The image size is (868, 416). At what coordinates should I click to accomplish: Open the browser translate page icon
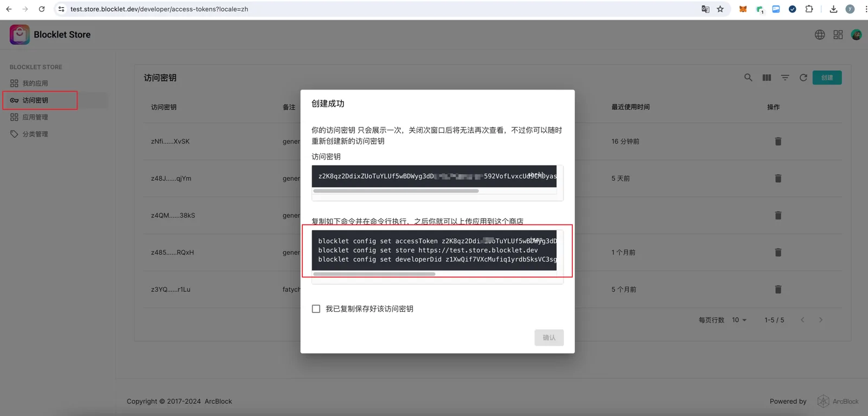point(705,9)
